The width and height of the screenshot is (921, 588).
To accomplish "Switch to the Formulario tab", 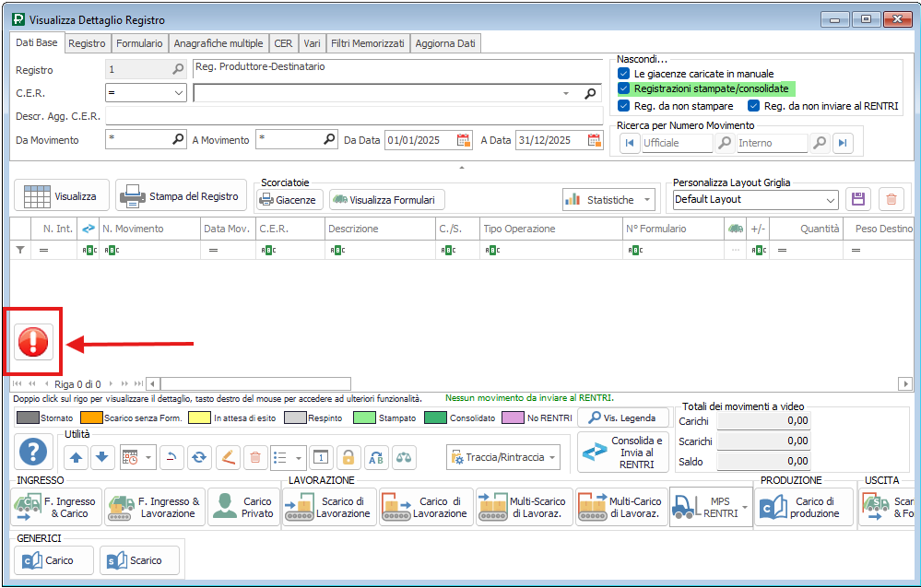I will tap(139, 43).
